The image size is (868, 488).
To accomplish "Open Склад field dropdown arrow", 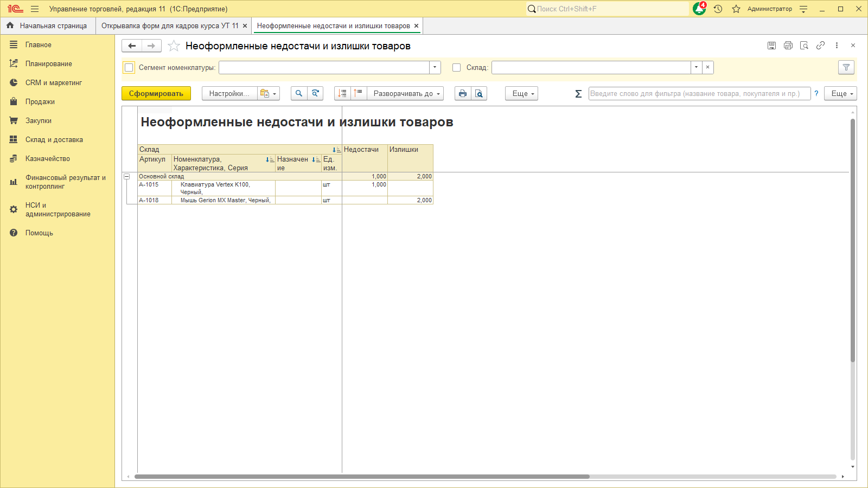I will [x=696, y=67].
